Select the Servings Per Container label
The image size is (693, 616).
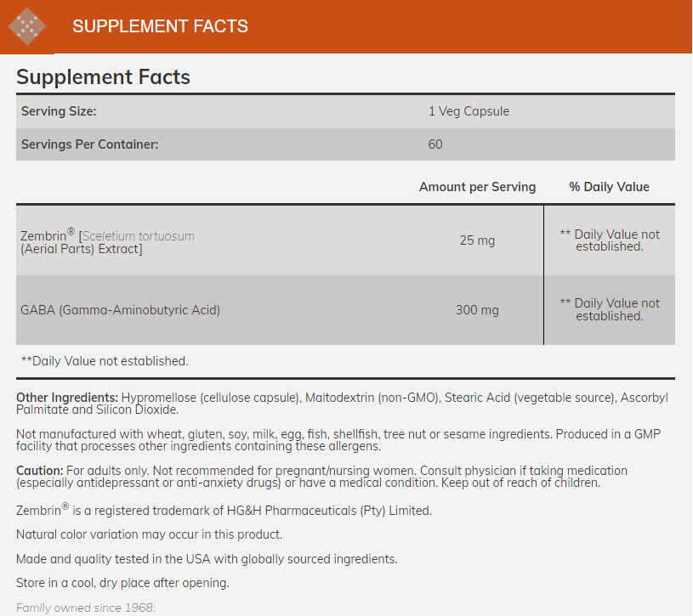point(89,144)
